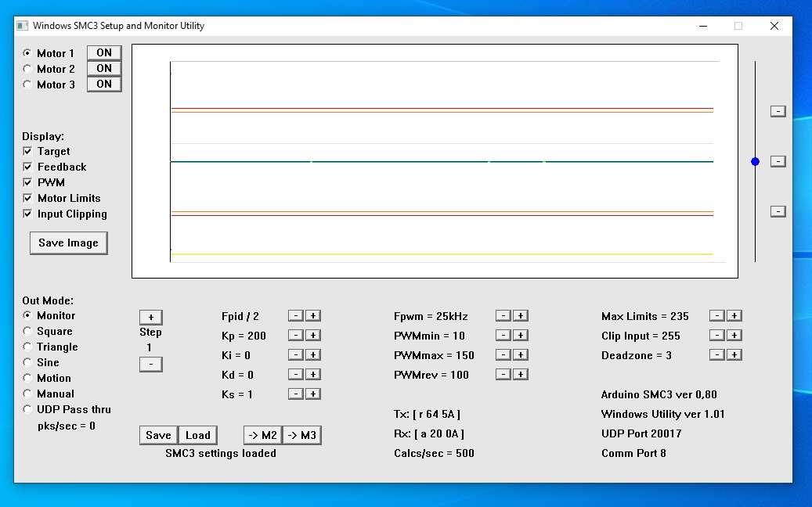This screenshot has width=812, height=507.
Task: Uncheck the Input Clipping checkbox
Action: (x=27, y=214)
